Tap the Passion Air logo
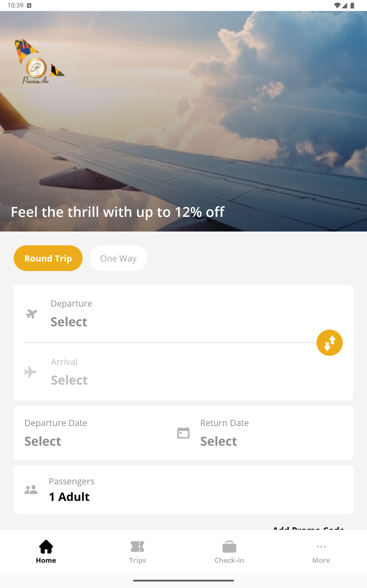 [39, 62]
